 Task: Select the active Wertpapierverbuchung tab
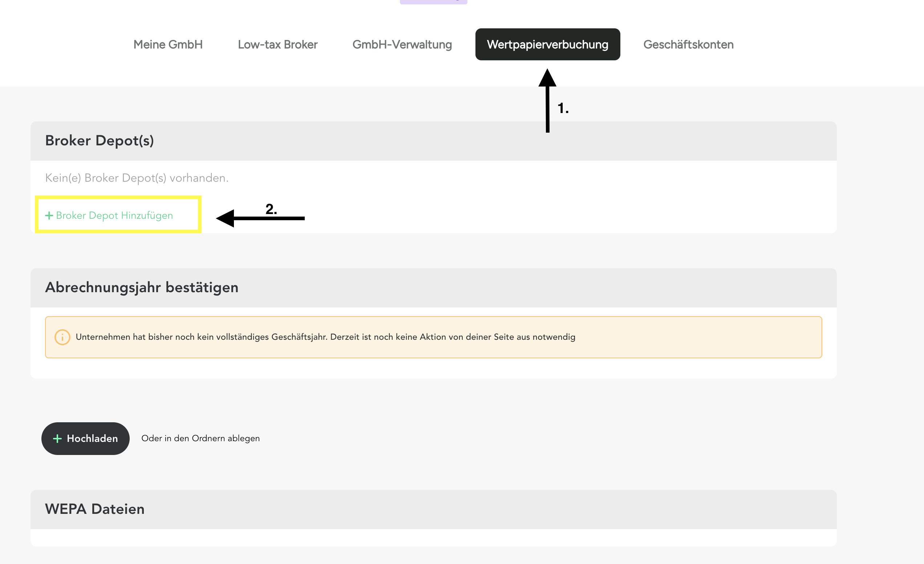(x=547, y=45)
